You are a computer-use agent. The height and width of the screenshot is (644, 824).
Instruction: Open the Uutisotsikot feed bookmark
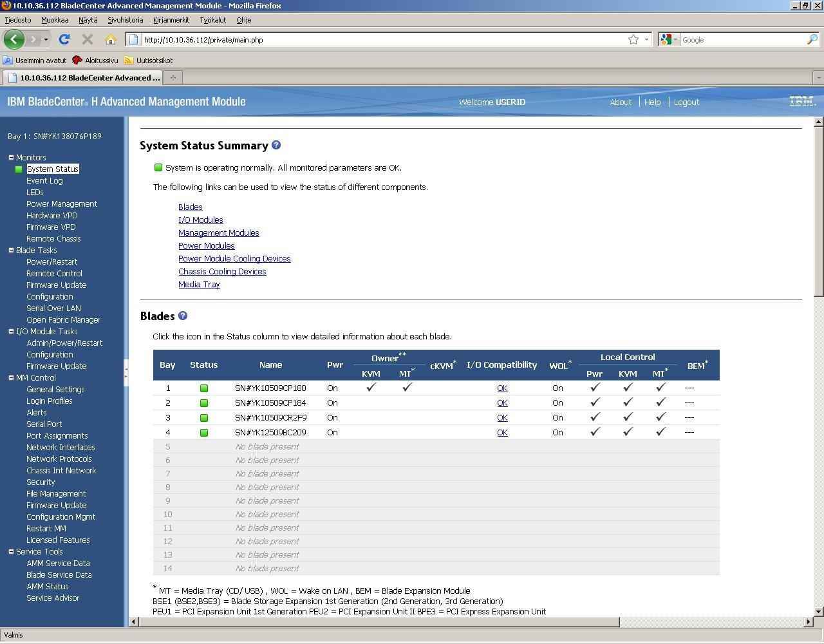click(x=148, y=60)
